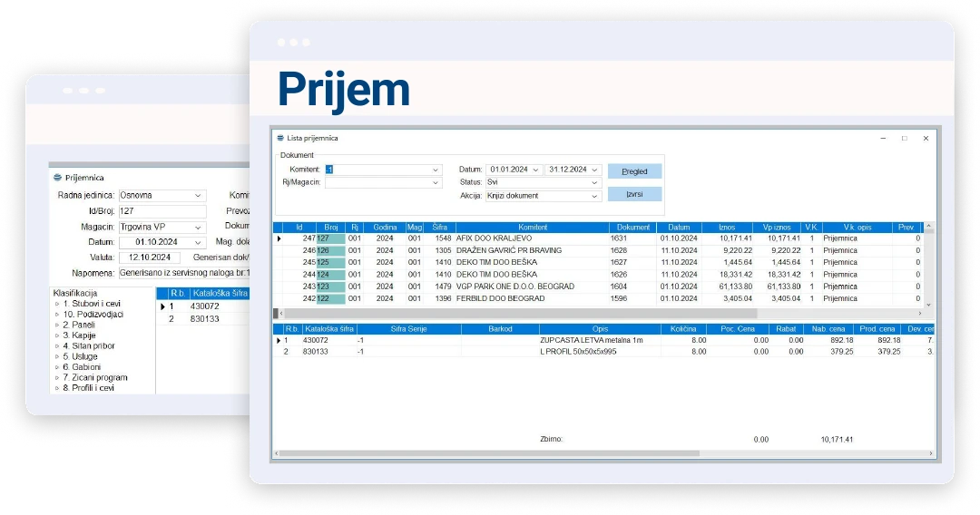Maximize the Lista prijemnica window
Viewport: 980px width, 515px height.
pyautogui.click(x=904, y=138)
